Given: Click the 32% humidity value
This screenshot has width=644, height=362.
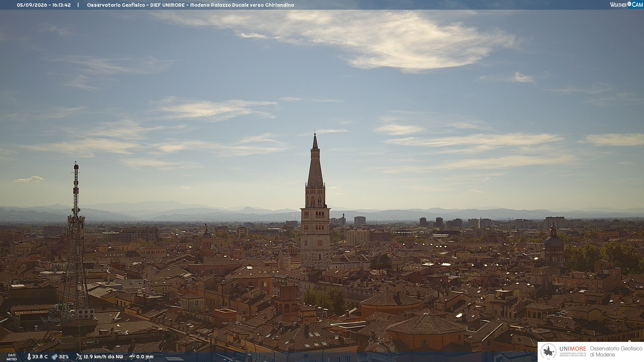Looking at the screenshot, I should click(64, 357).
